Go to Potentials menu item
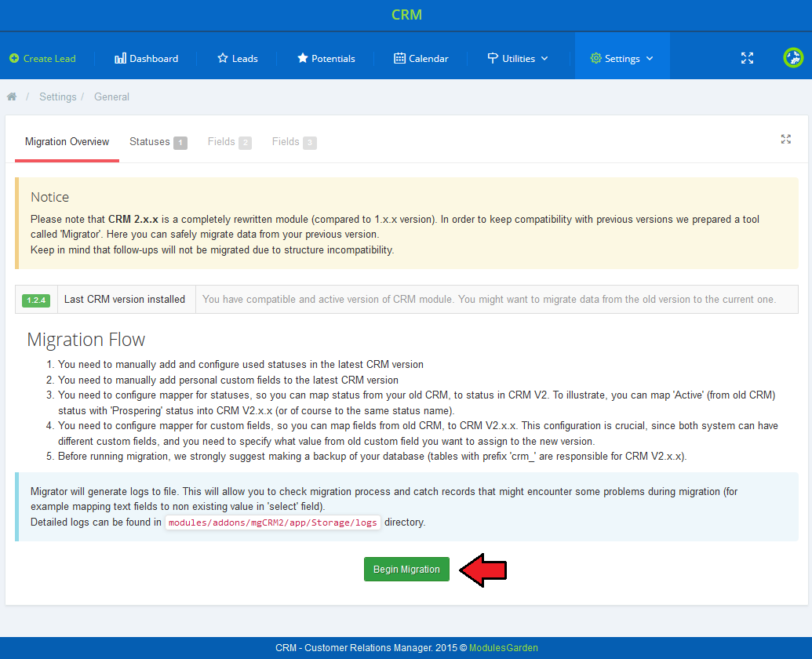This screenshot has width=812, height=659. click(326, 59)
